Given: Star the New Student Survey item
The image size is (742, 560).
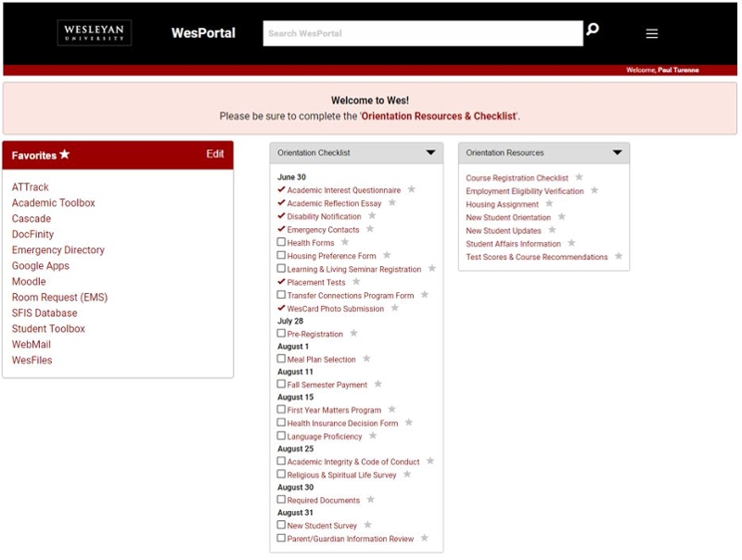Looking at the screenshot, I should (367, 525).
